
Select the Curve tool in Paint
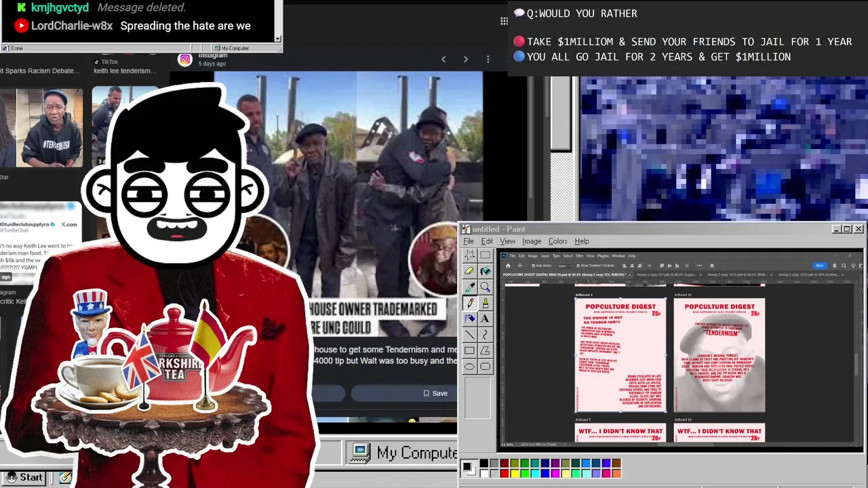pos(485,335)
